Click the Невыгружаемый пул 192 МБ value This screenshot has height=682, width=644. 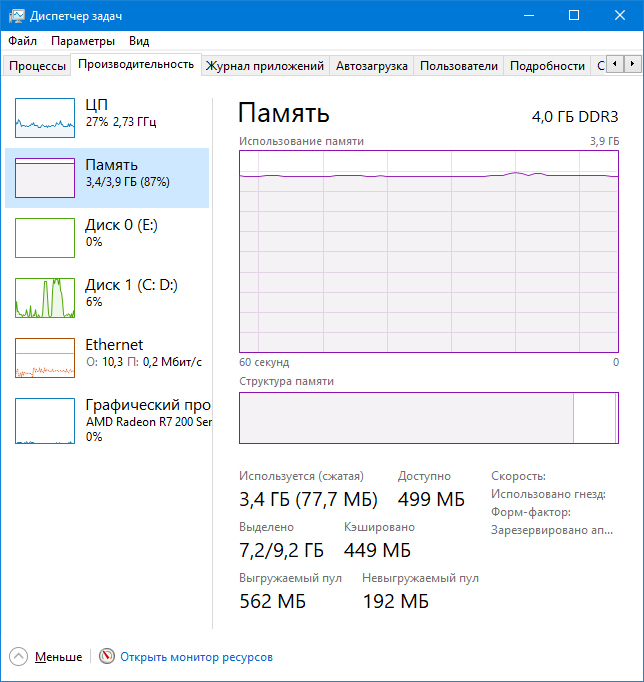point(395,602)
